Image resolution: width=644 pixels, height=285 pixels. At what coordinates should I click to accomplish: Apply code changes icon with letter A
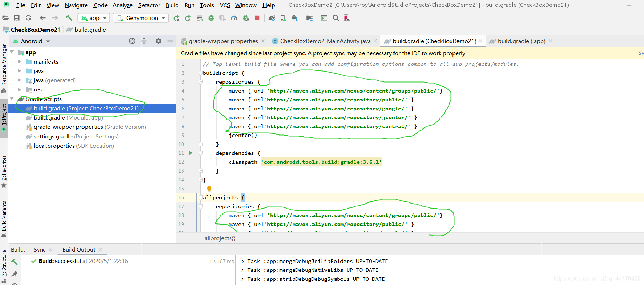pos(188,18)
